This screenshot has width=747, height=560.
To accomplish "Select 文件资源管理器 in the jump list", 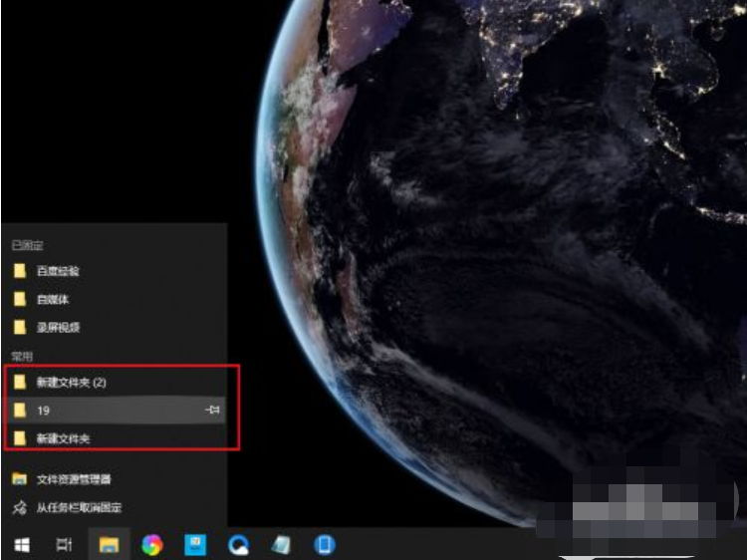I will click(74, 479).
